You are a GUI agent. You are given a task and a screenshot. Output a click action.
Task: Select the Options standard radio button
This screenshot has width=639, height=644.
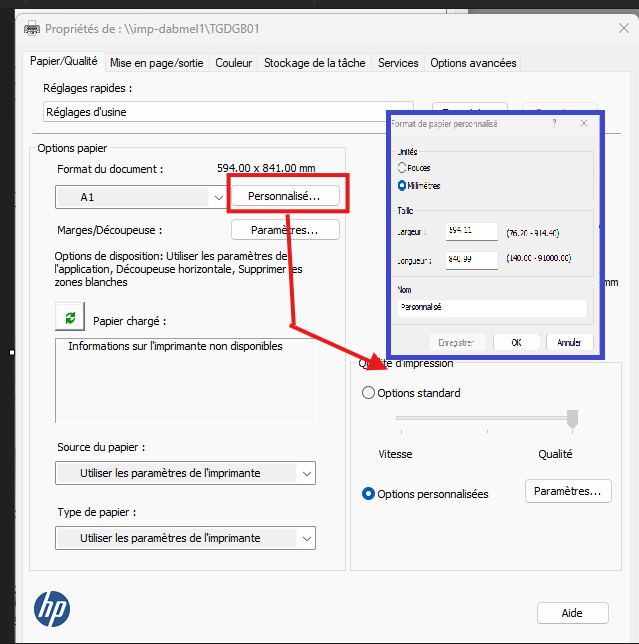[x=369, y=393]
